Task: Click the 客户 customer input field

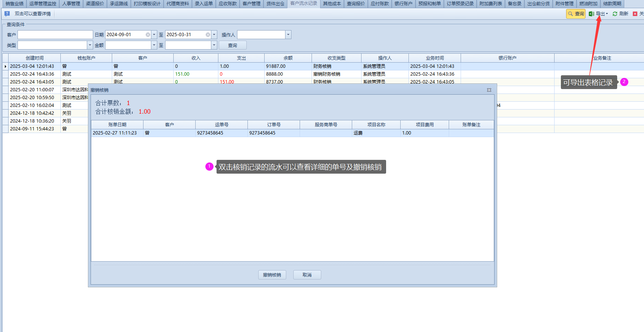Action: point(55,35)
